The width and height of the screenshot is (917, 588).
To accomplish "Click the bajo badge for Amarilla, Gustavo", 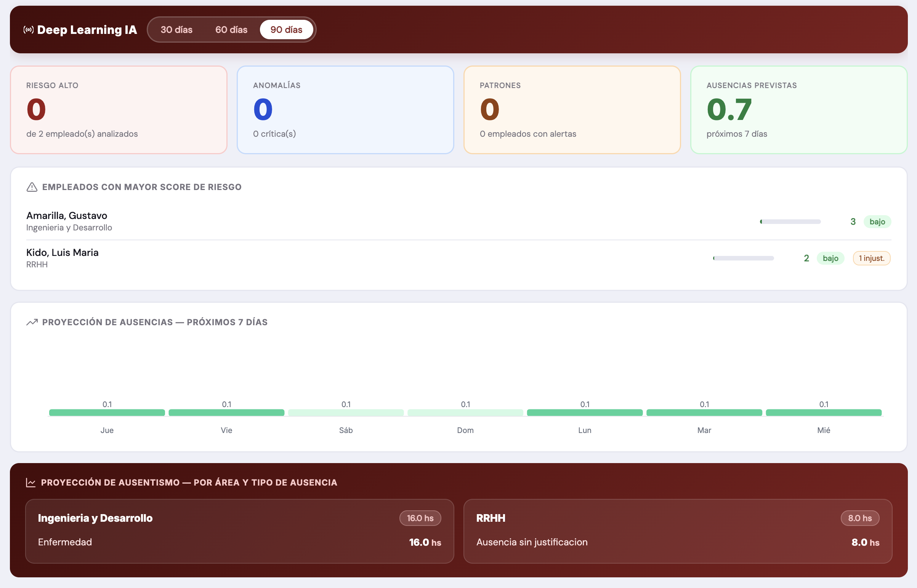I will (877, 222).
